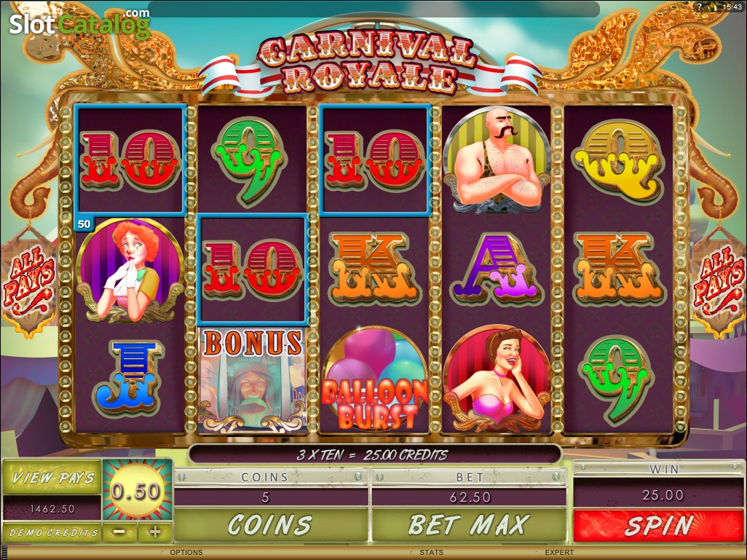The image size is (747, 560).
Task: Click the blue J symbol
Action: [129, 377]
